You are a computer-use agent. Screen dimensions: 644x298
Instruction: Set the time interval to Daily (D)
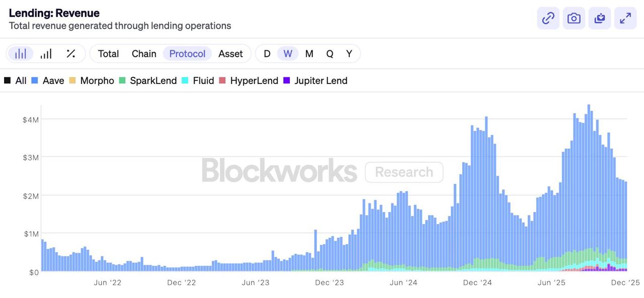267,54
